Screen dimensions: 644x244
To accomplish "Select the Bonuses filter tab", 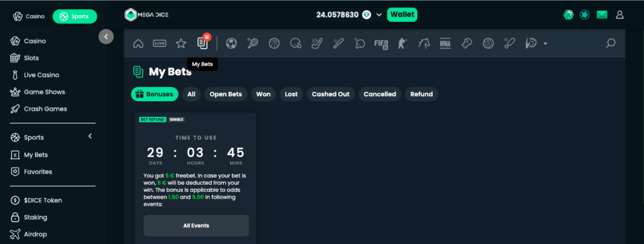I will [155, 94].
